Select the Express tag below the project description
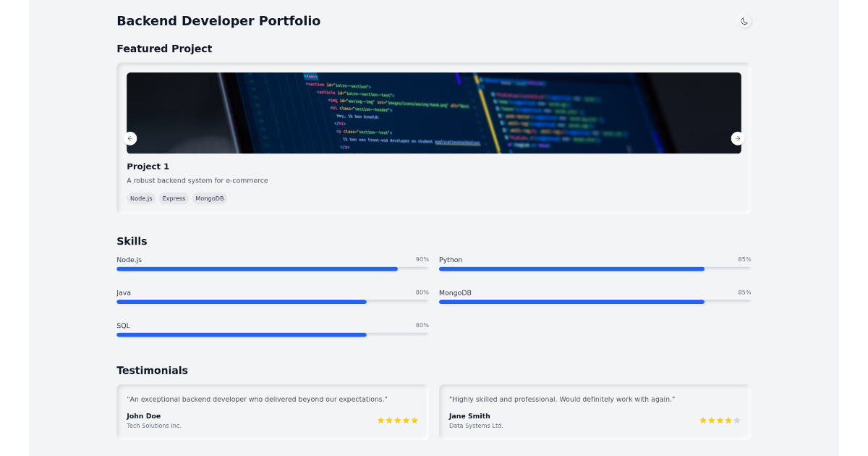Viewport: 868px width, 456px height. [x=174, y=198]
